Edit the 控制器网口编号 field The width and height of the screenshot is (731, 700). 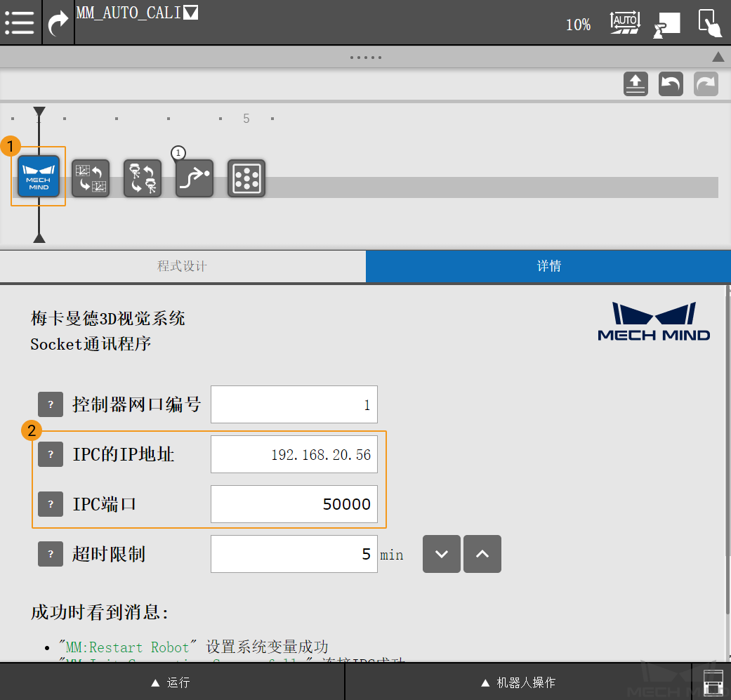(x=294, y=404)
